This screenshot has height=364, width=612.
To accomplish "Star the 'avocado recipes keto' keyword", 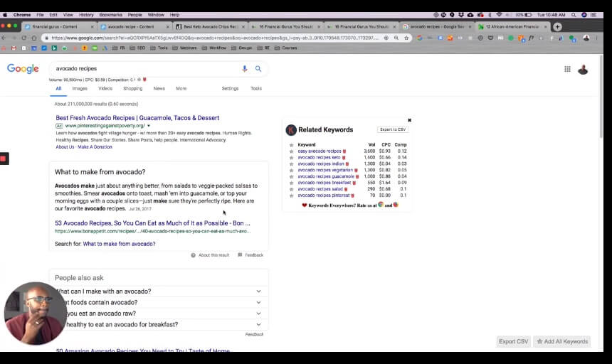I will pos(291,157).
